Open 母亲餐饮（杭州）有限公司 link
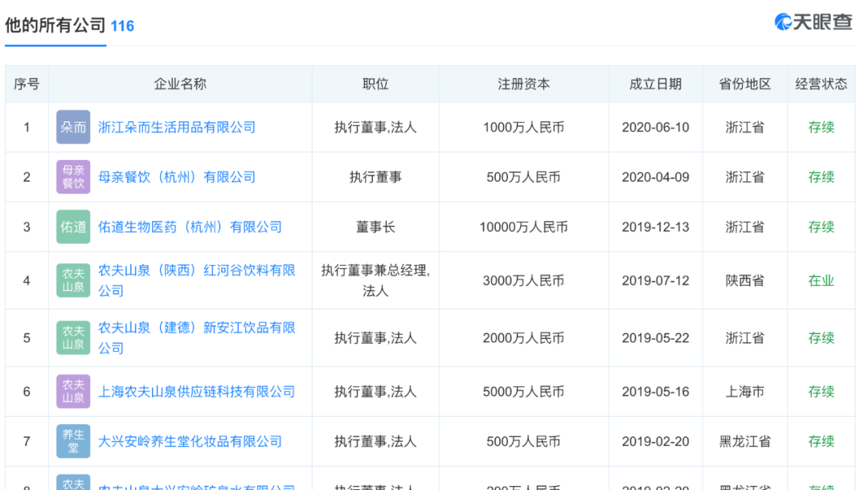The width and height of the screenshot is (868, 490). [177, 177]
